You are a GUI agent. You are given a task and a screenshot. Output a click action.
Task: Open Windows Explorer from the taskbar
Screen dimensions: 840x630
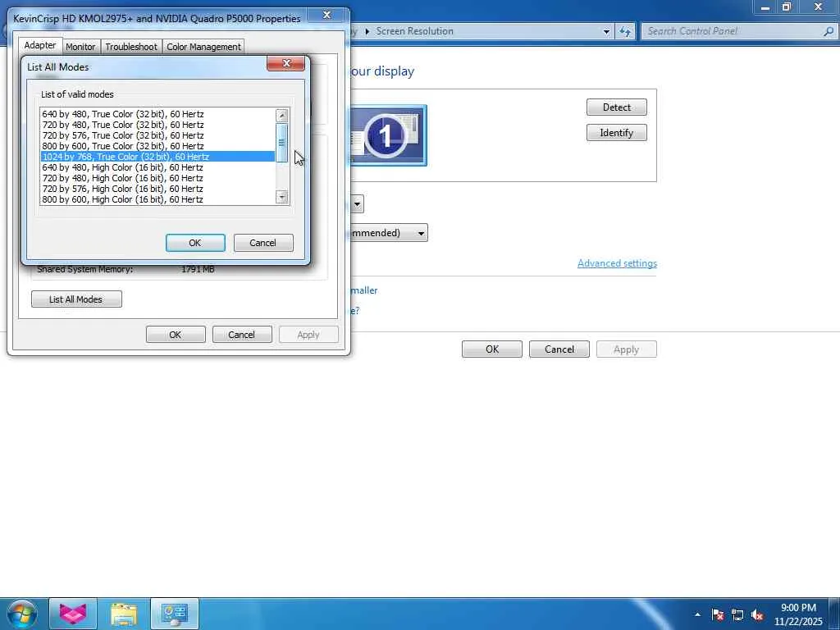click(124, 614)
